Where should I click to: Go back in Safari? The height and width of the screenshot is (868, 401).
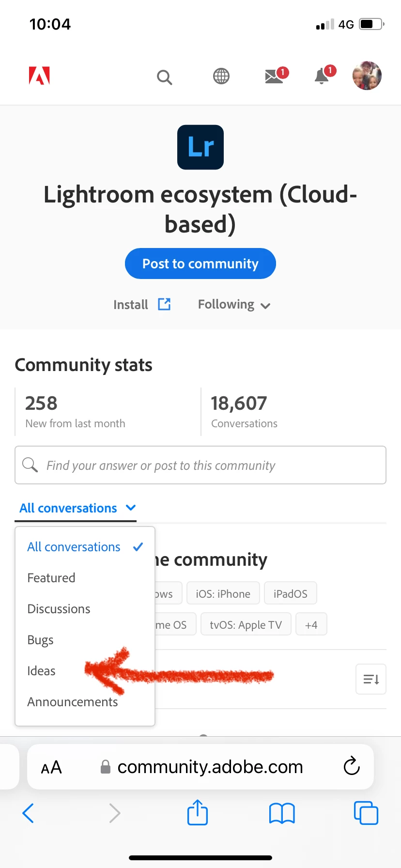[28, 813]
